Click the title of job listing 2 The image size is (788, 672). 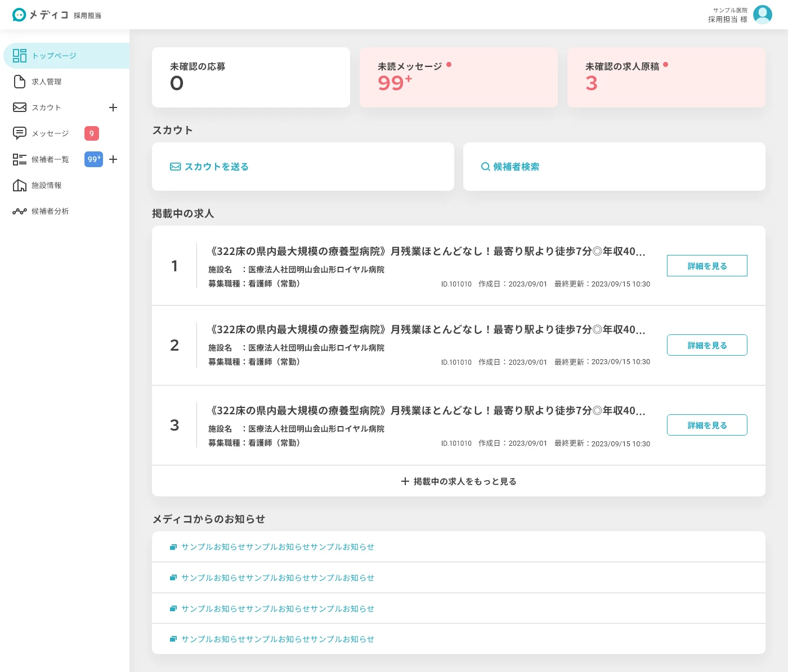tap(427, 329)
